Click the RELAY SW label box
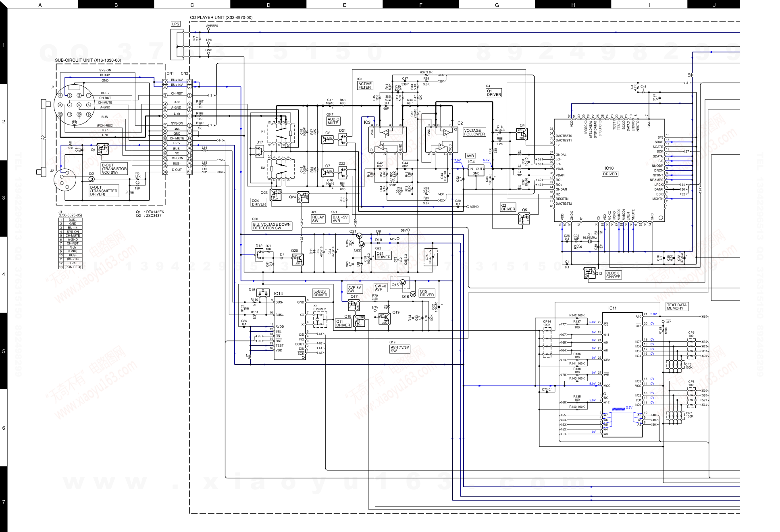This screenshot has width=780, height=532. pyautogui.click(x=318, y=219)
